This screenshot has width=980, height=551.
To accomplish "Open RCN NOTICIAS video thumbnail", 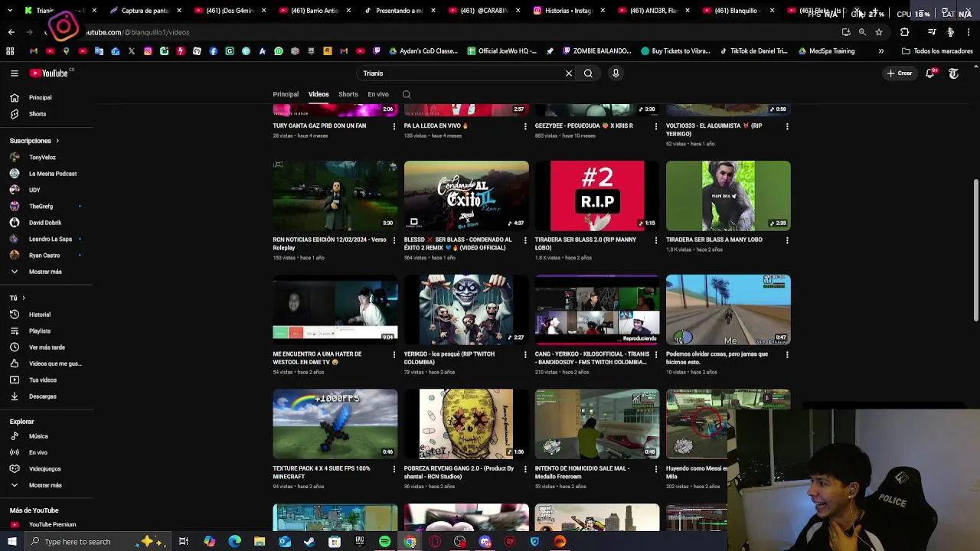I will (335, 196).
